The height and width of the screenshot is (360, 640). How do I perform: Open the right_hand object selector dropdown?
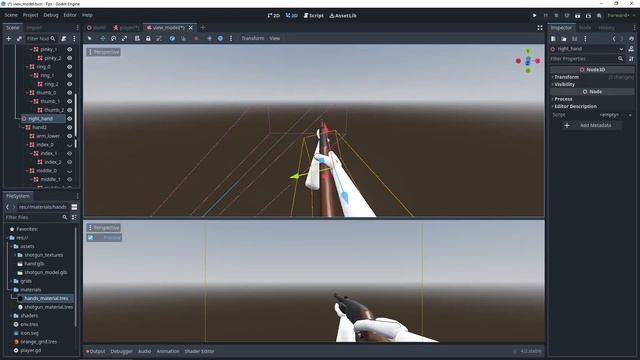[621, 49]
